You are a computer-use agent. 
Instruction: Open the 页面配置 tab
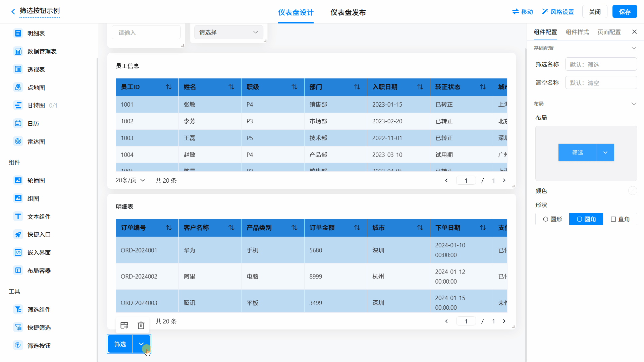click(609, 32)
